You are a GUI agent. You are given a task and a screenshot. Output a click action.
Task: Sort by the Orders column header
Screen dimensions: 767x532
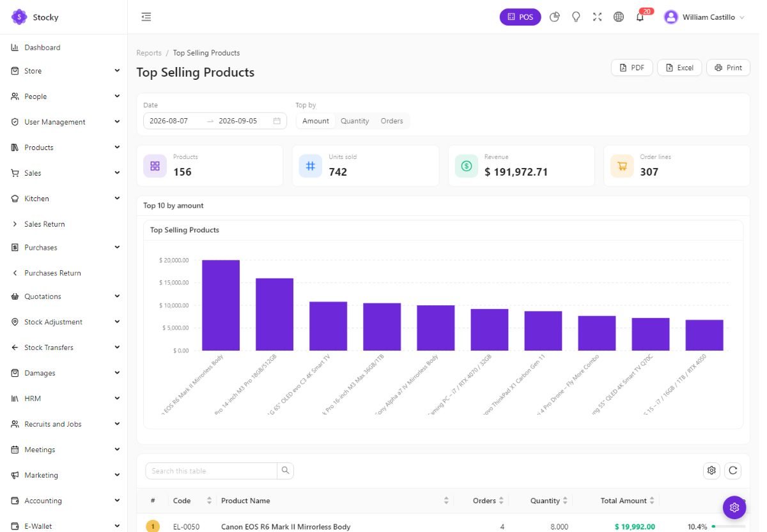[x=488, y=501]
